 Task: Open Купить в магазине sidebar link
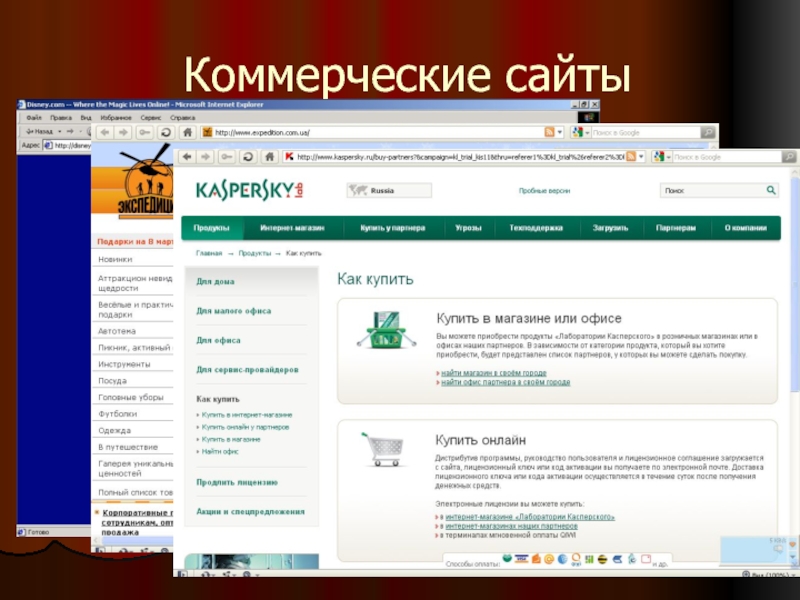(231, 439)
